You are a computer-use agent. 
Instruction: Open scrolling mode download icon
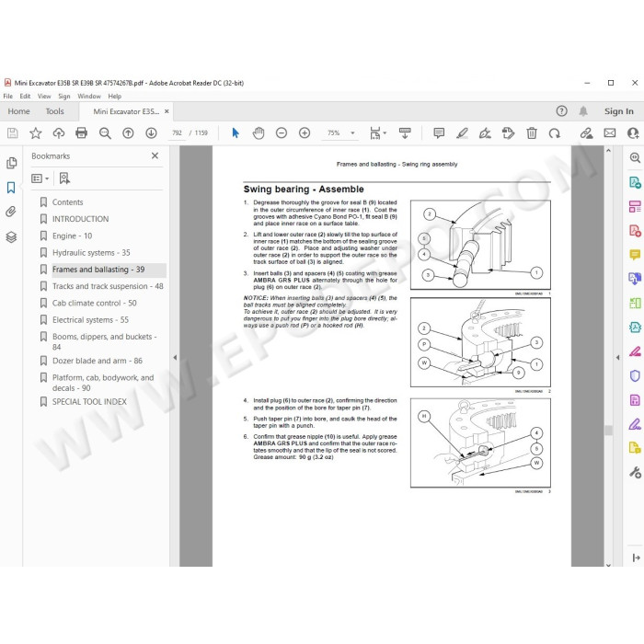coord(405,133)
